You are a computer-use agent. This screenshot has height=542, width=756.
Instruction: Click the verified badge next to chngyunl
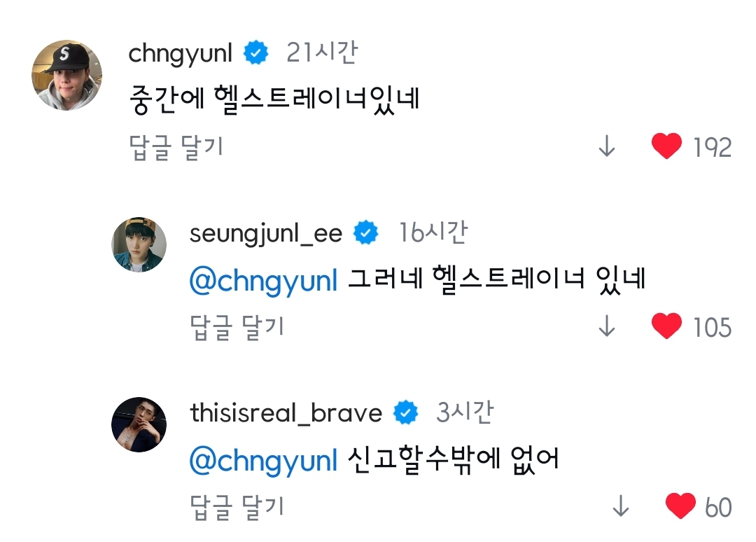tap(256, 53)
